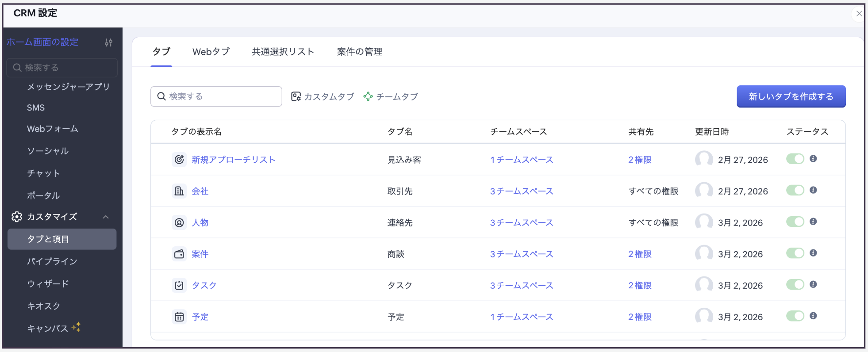Switch to the Webタブ tab
The width and height of the screenshot is (868, 352).
[x=211, y=52]
